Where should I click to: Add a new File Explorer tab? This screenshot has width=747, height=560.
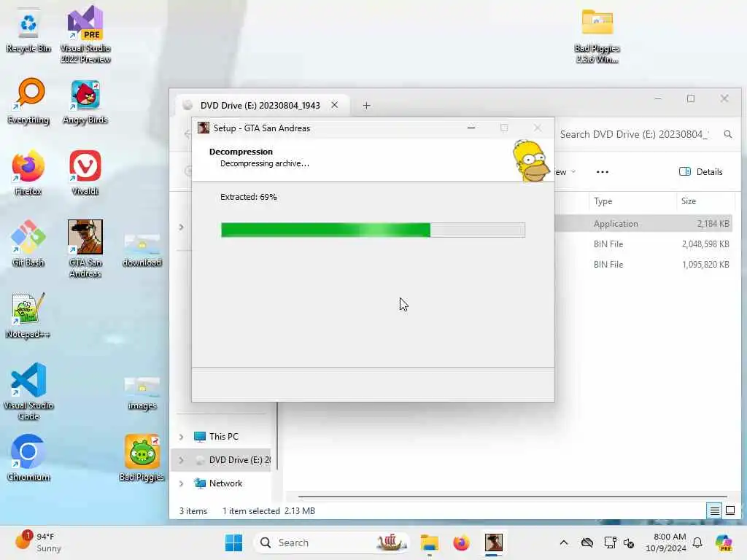366,105
